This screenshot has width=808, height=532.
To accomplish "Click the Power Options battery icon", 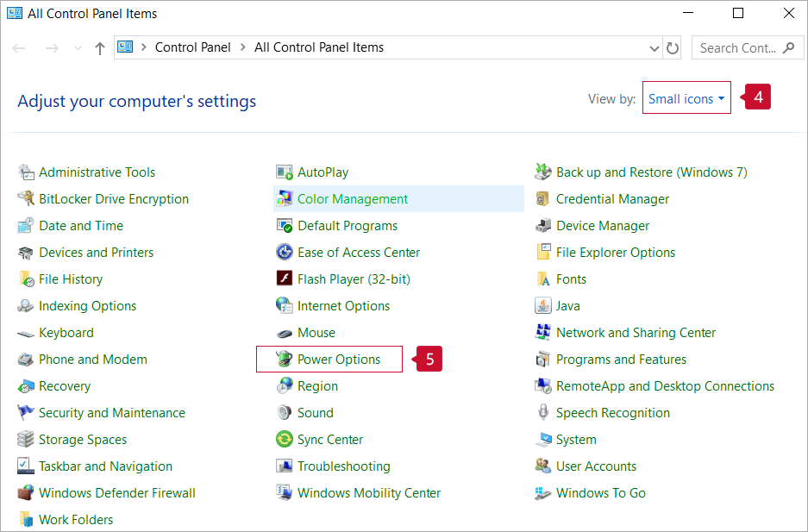I will pyautogui.click(x=284, y=360).
